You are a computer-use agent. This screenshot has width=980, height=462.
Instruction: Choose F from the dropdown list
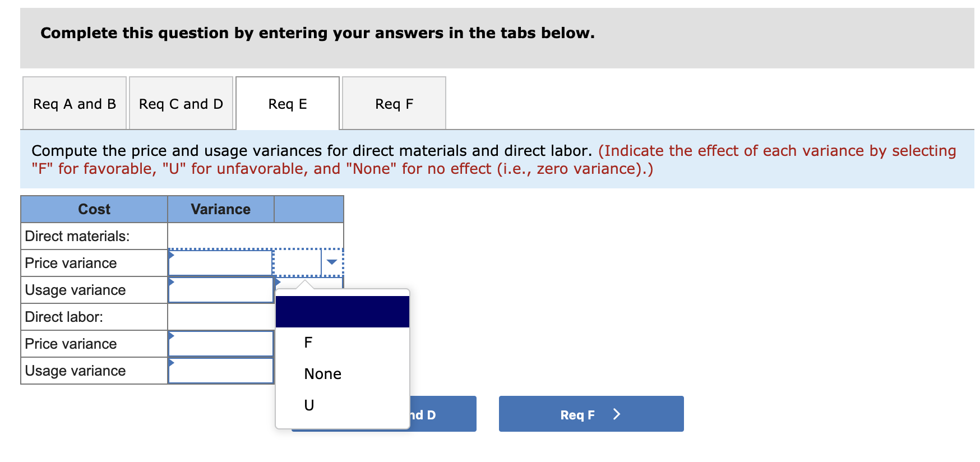point(308,343)
